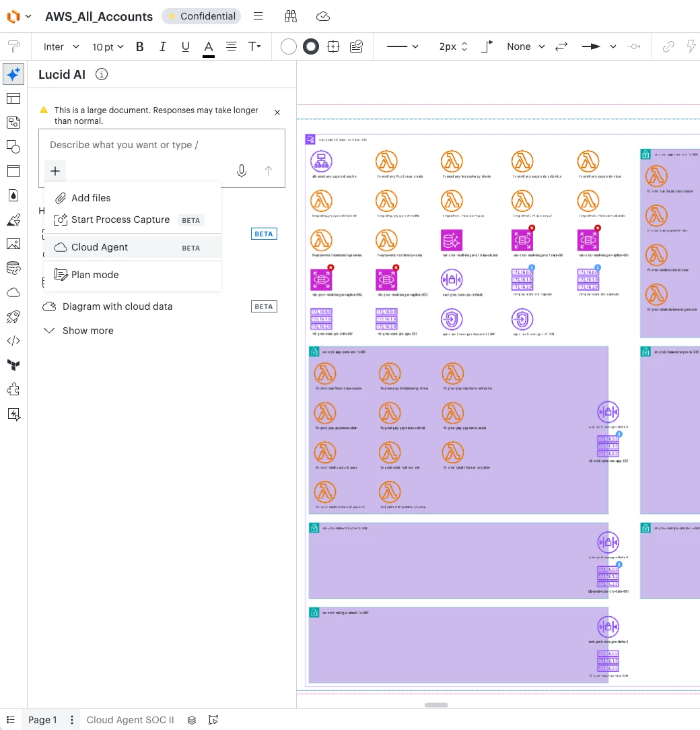Toggle italic text formatting
This screenshot has width=700, height=730.
coord(162,46)
